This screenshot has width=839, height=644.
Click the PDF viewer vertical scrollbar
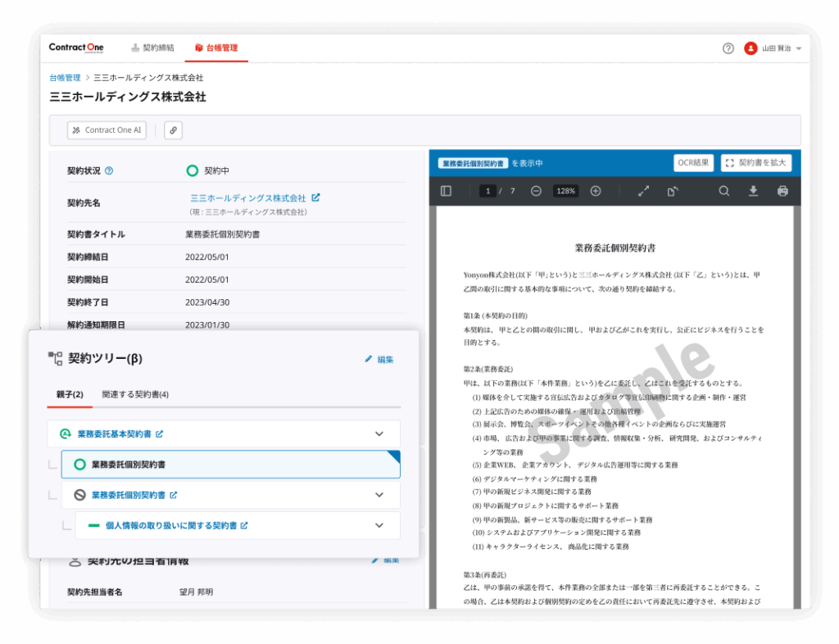click(x=797, y=406)
